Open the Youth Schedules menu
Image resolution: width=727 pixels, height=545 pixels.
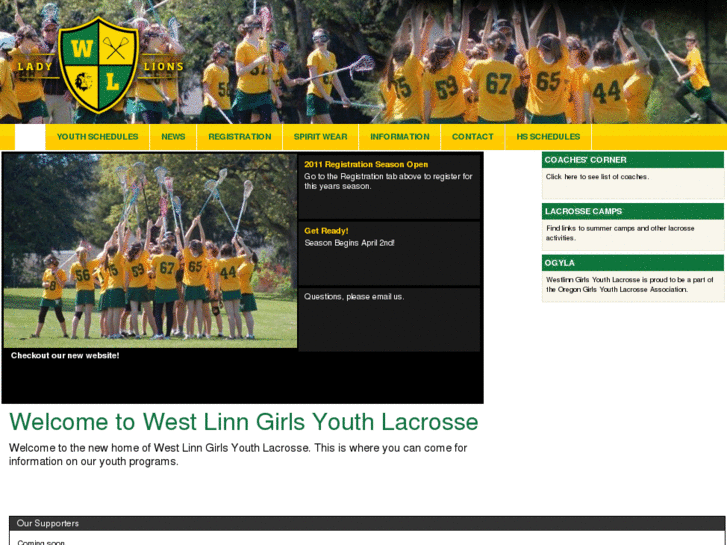[97, 137]
